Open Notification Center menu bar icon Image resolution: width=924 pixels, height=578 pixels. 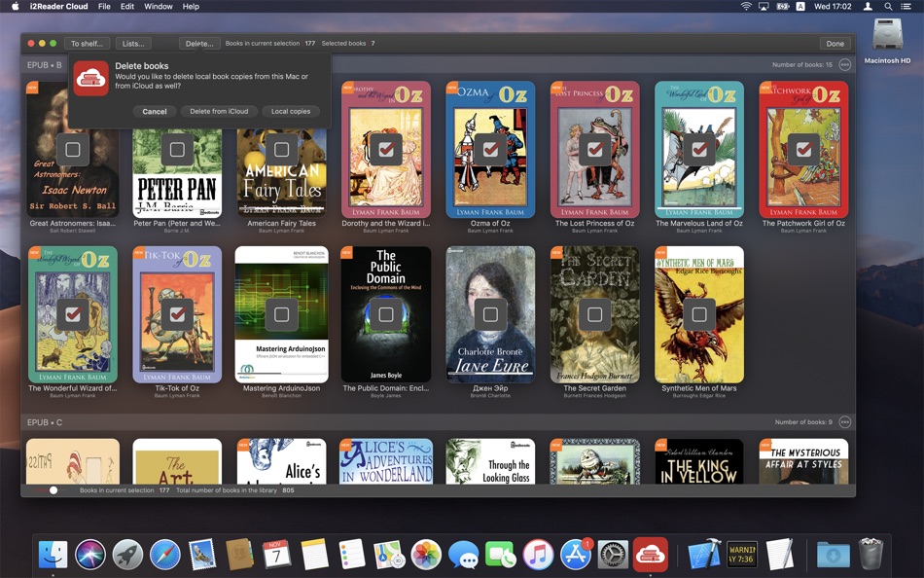[x=906, y=7]
